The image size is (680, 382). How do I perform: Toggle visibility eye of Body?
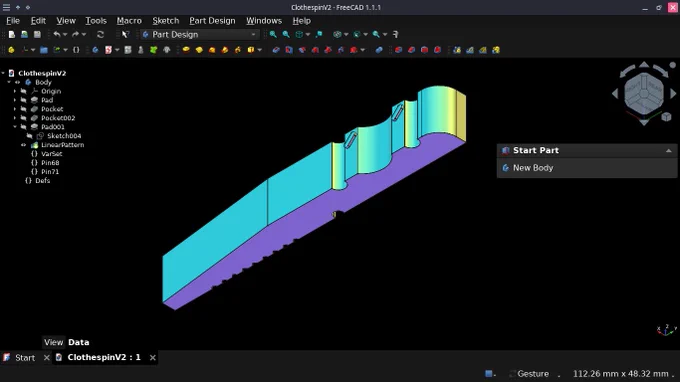(x=18, y=82)
